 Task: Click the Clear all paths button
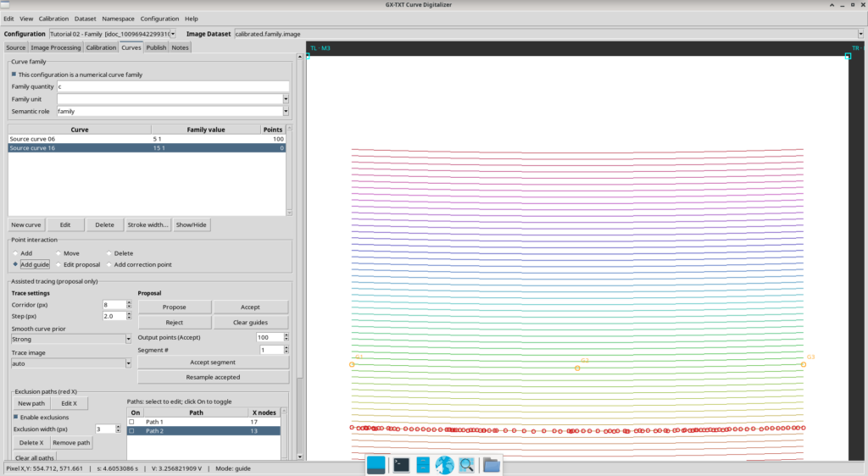[x=35, y=457]
